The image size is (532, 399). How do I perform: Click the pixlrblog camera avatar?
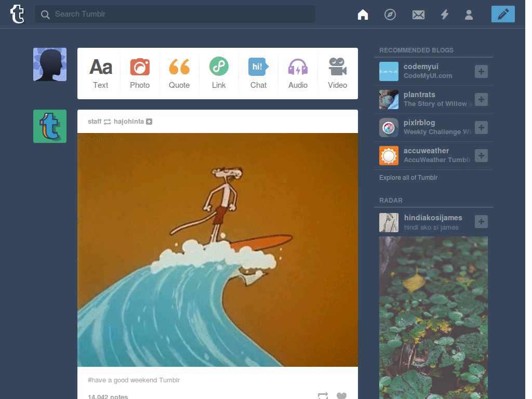389,128
